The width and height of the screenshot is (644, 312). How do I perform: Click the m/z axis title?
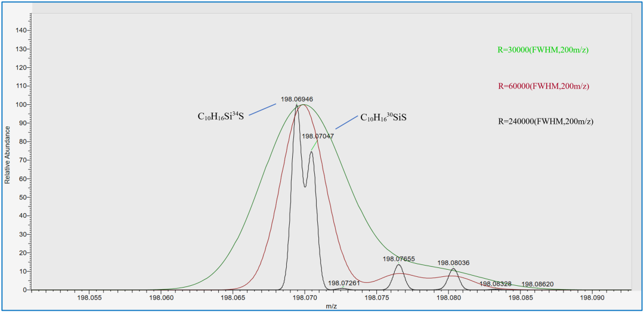332,306
